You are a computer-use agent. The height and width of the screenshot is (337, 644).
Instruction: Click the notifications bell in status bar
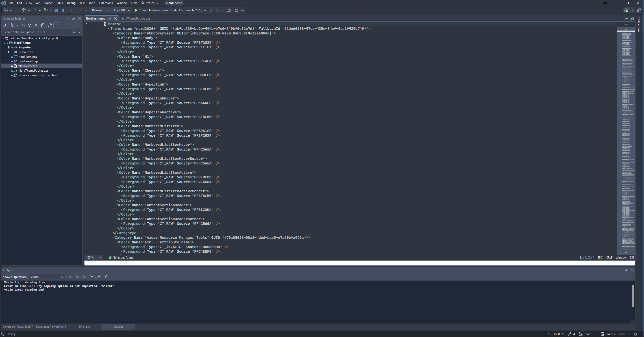coord(635,334)
